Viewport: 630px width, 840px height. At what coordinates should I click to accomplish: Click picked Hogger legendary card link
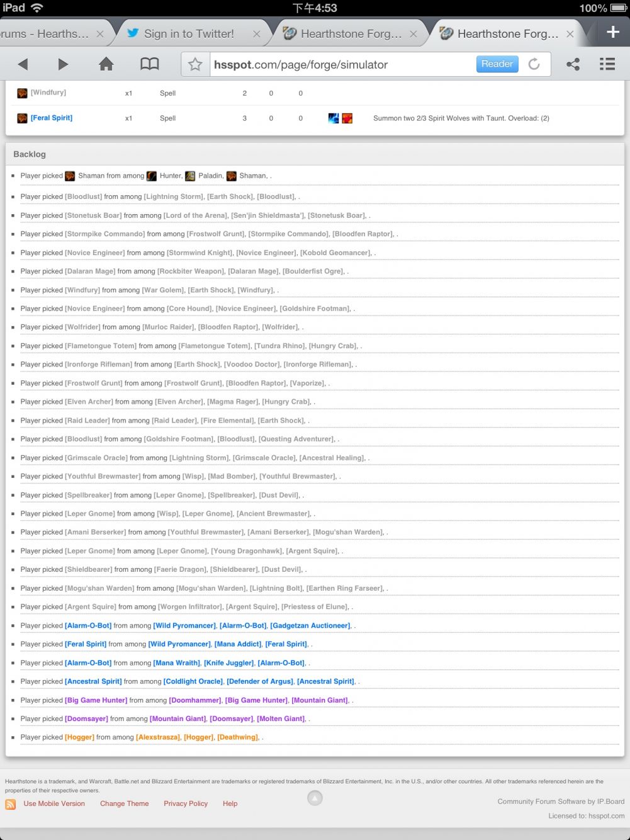[79, 737]
